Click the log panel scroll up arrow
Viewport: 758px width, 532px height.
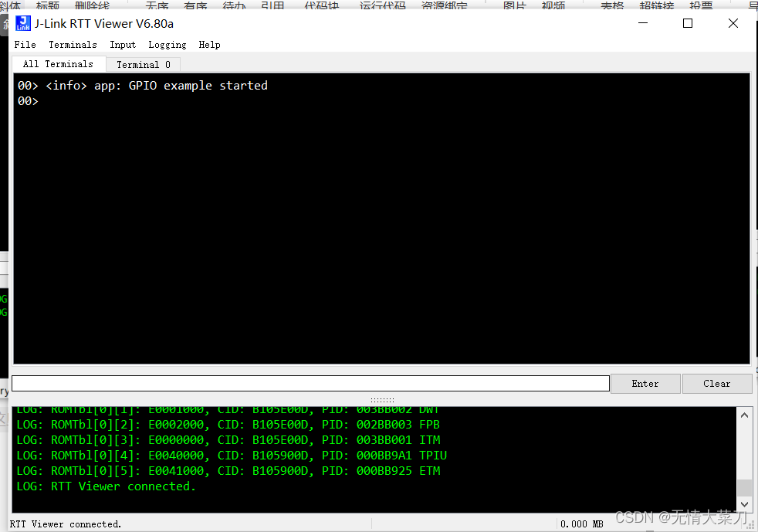pos(744,415)
